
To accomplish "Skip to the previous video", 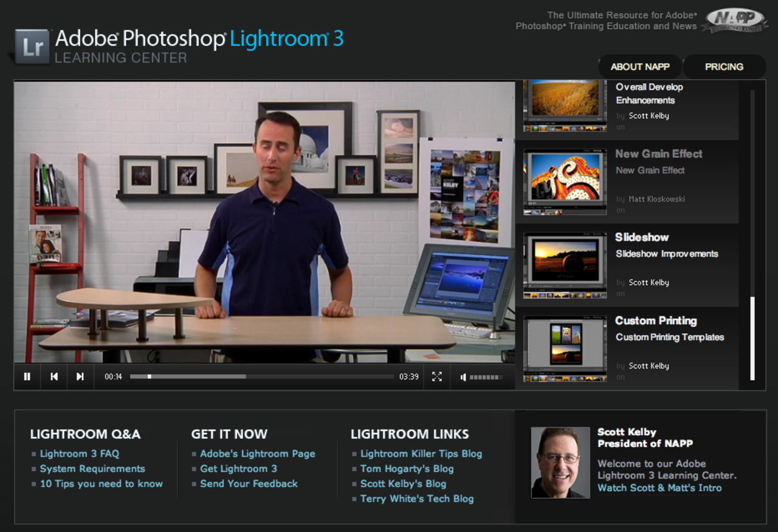I will 54,377.
